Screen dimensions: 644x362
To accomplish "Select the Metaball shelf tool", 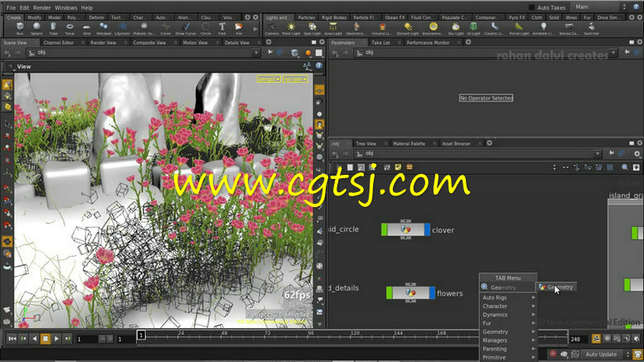I will pyautogui.click(x=104, y=28).
